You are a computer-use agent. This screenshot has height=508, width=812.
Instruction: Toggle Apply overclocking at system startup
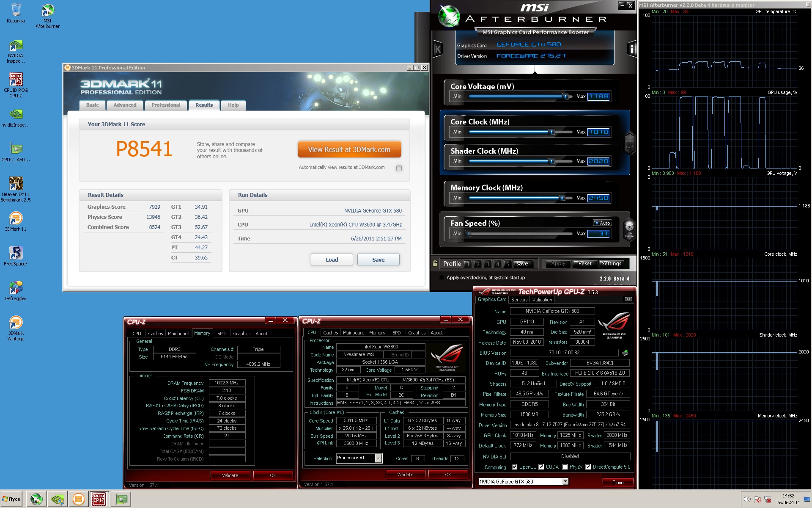click(x=442, y=278)
